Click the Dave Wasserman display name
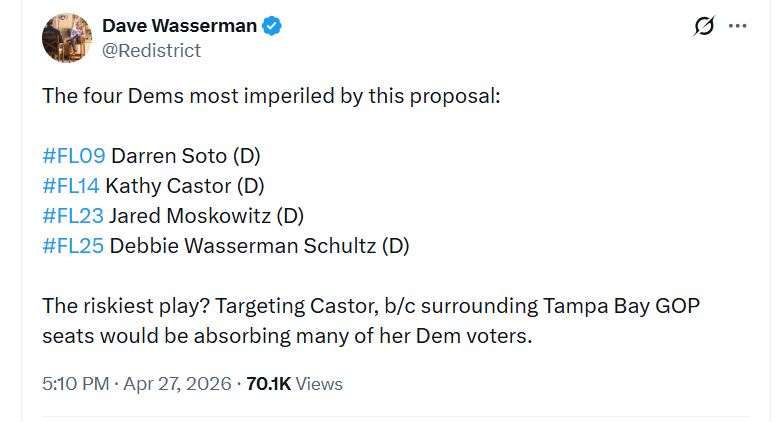Image resolution: width=780 pixels, height=422 pixels. pos(179,26)
